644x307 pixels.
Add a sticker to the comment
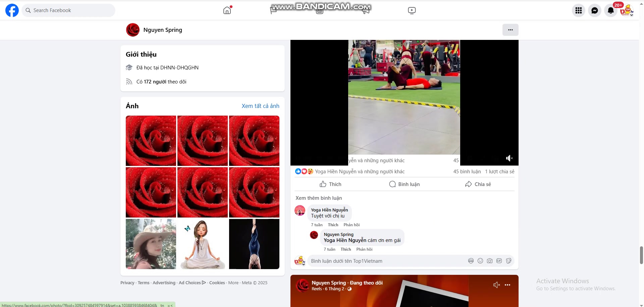[x=508, y=261]
